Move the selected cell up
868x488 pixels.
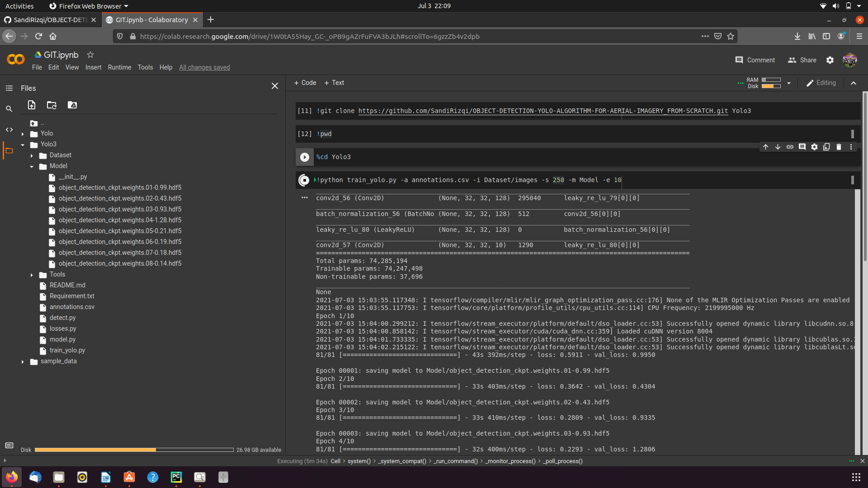point(766,147)
